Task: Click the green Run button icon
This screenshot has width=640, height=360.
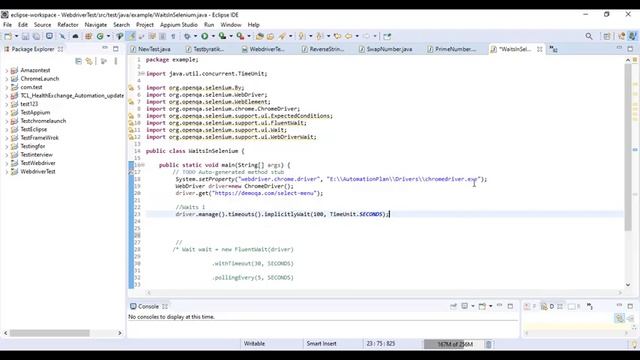Action: coord(204,36)
